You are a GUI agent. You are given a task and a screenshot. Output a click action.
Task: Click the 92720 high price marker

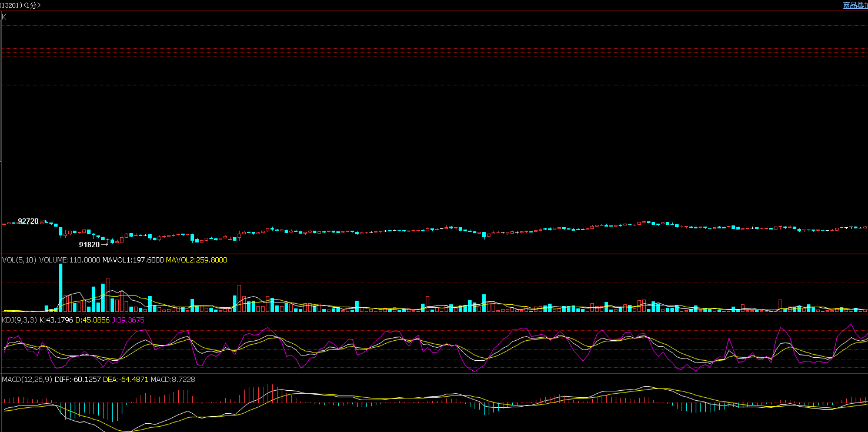[x=28, y=221]
